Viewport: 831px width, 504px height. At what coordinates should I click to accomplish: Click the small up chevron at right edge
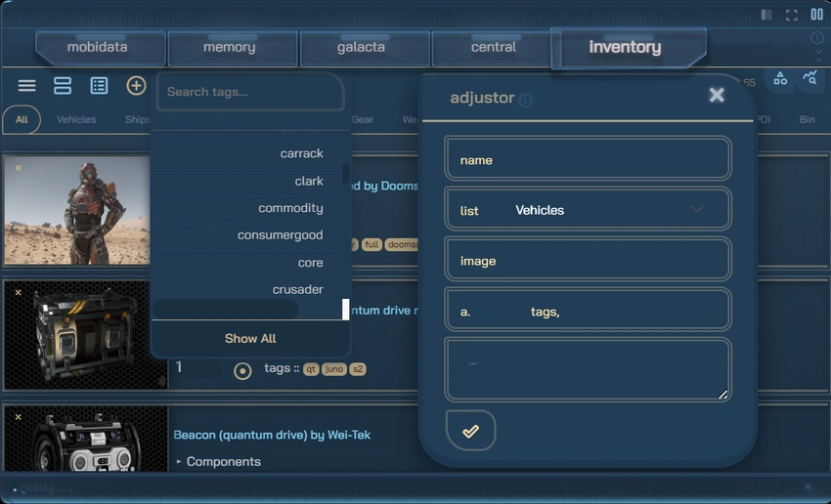coord(819,61)
